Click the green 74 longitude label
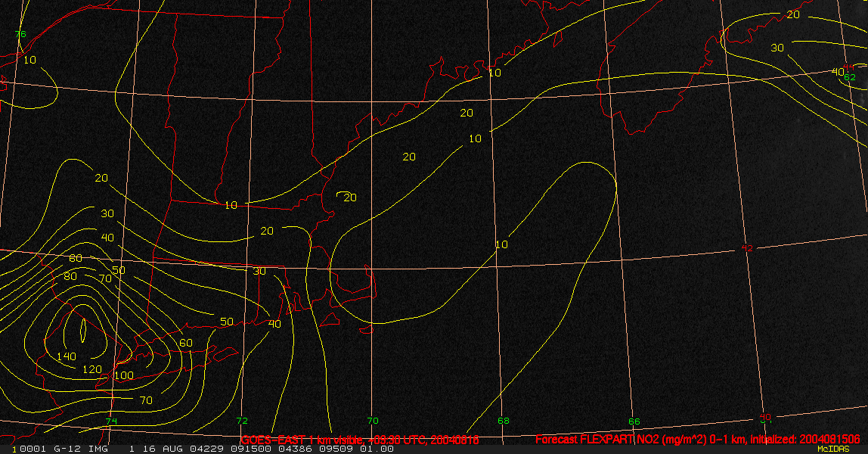868x454 pixels. tap(111, 421)
